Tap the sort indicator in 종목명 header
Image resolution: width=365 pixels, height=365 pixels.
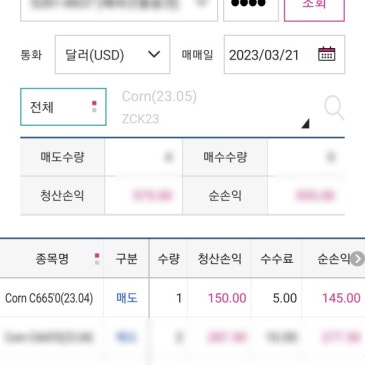[97, 259]
